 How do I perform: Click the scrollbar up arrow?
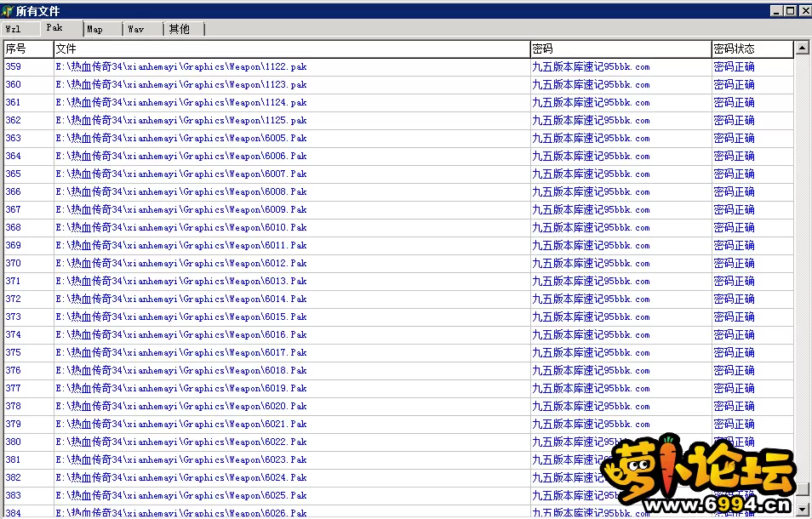click(802, 48)
